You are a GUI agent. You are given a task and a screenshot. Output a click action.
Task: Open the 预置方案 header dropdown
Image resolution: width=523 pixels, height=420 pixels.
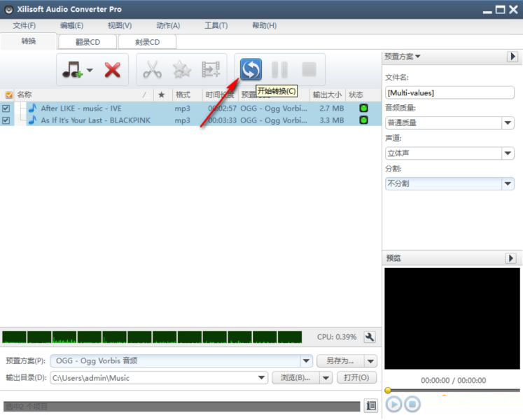403,57
